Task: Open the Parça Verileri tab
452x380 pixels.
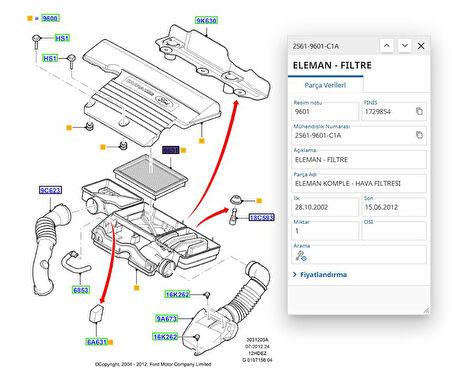Action: click(x=325, y=85)
